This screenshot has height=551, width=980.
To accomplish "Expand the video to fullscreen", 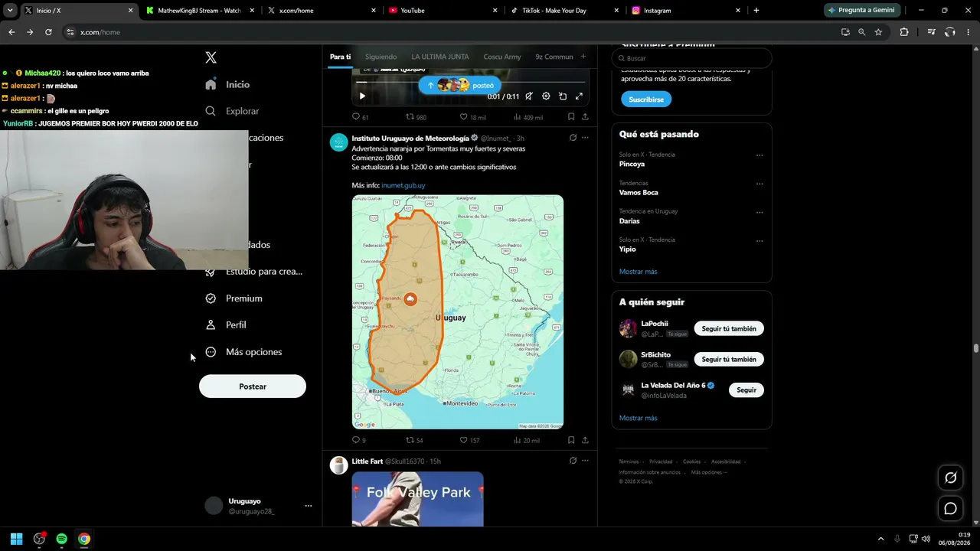I will (579, 96).
